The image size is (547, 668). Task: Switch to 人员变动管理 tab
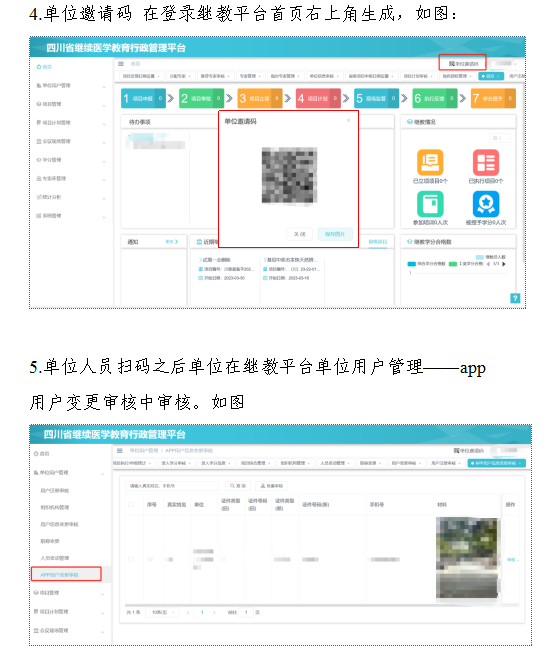[334, 463]
